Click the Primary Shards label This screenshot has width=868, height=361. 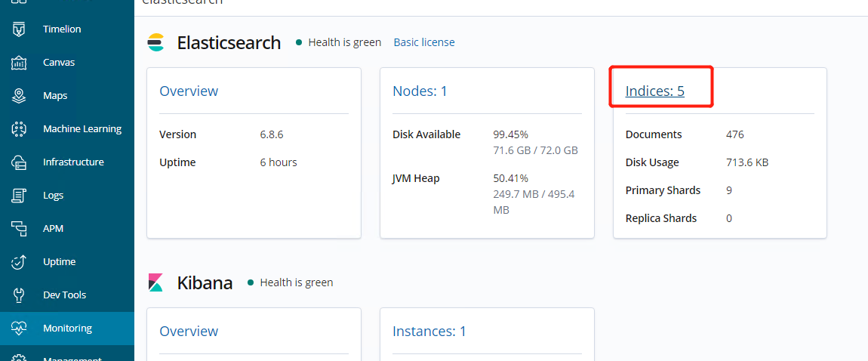663,190
